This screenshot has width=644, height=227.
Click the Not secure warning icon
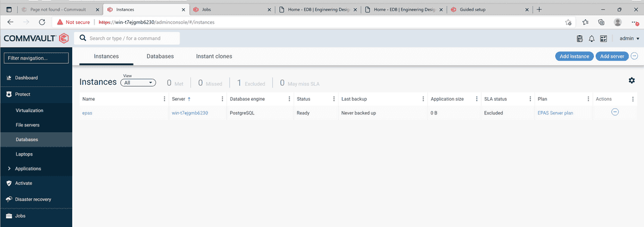[60, 22]
